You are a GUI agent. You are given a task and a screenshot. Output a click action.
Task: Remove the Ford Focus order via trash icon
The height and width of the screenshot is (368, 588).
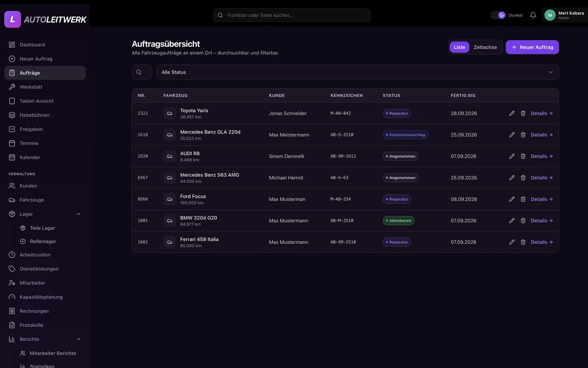coord(523,199)
